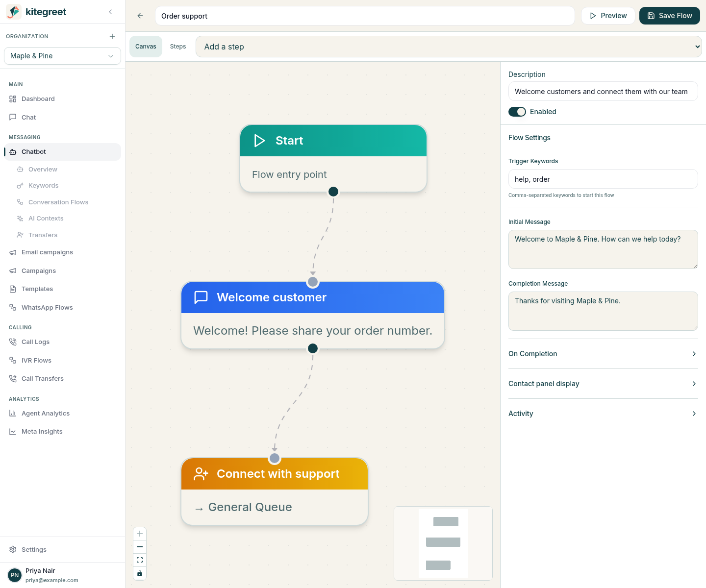Viewport: 706px width, 588px height.
Task: Click the canvas minimap thumbnail
Action: (443, 543)
